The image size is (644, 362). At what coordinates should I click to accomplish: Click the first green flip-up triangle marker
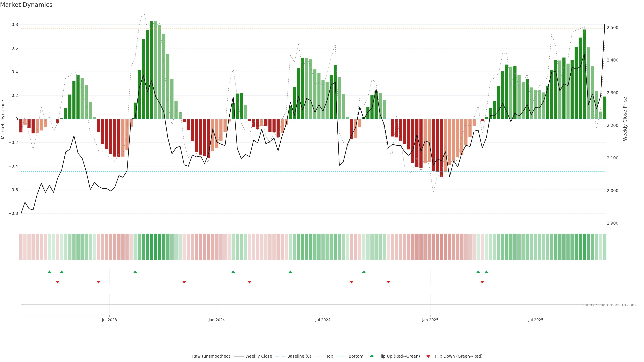click(49, 272)
